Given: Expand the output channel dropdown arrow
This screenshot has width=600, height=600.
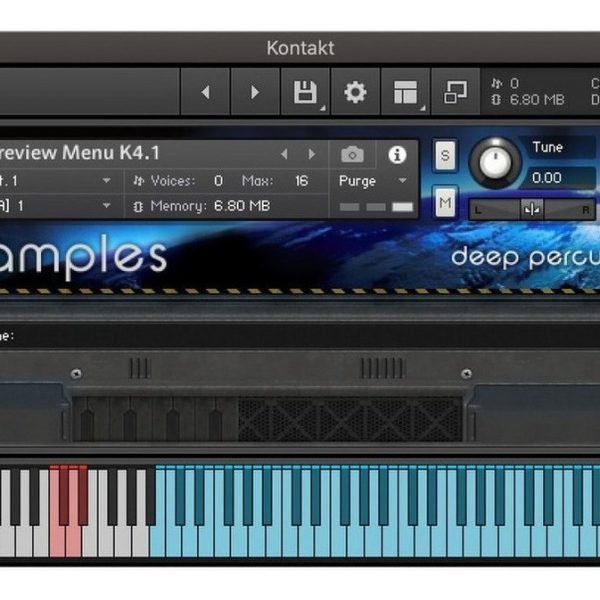Looking at the screenshot, I should pos(107,180).
